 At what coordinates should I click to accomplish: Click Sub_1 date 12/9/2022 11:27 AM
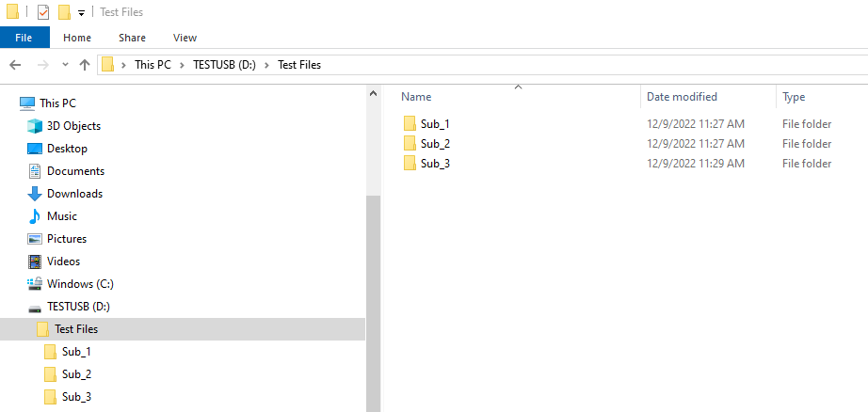696,124
